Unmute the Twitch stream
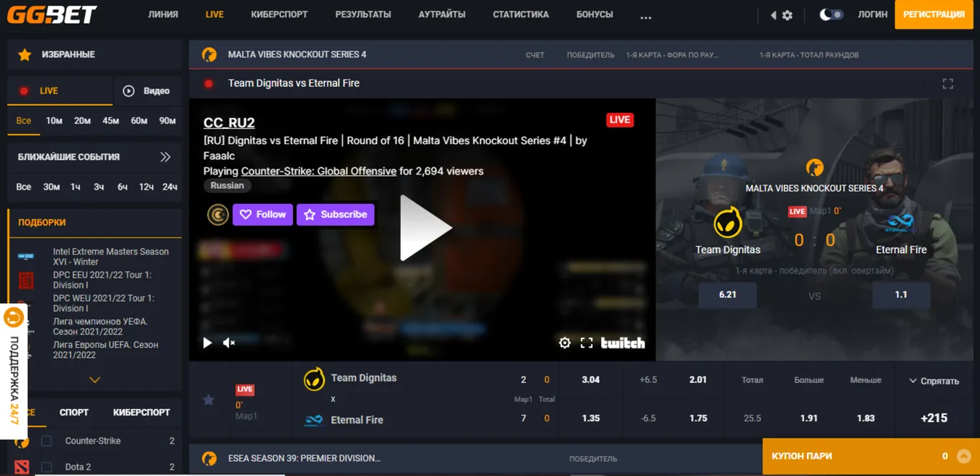The height and width of the screenshot is (476, 980). (228, 343)
